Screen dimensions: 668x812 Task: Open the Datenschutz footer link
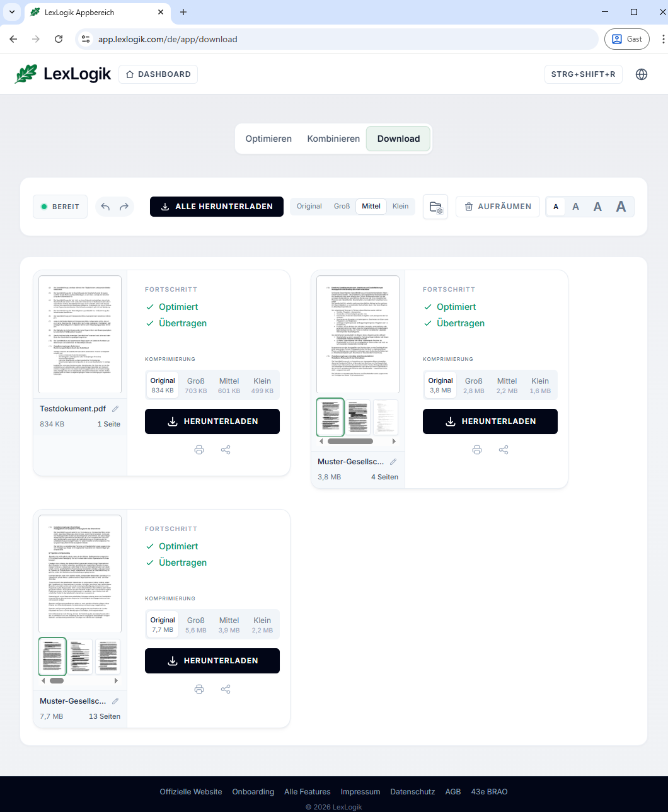(413, 792)
